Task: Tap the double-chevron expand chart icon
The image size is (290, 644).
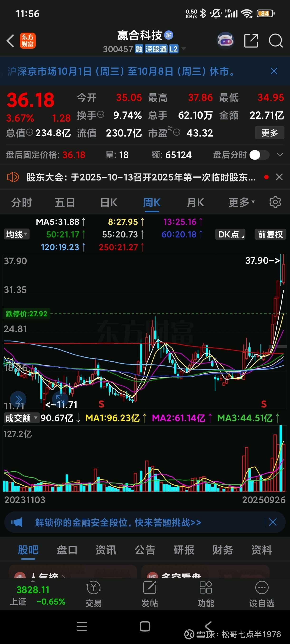Action: [18, 399]
